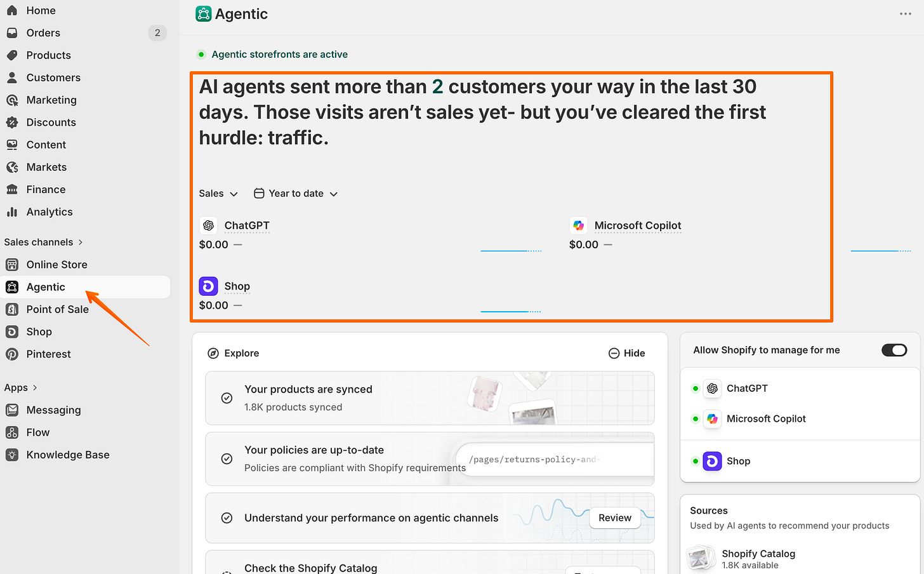Select Agentic sales channel

click(85, 287)
